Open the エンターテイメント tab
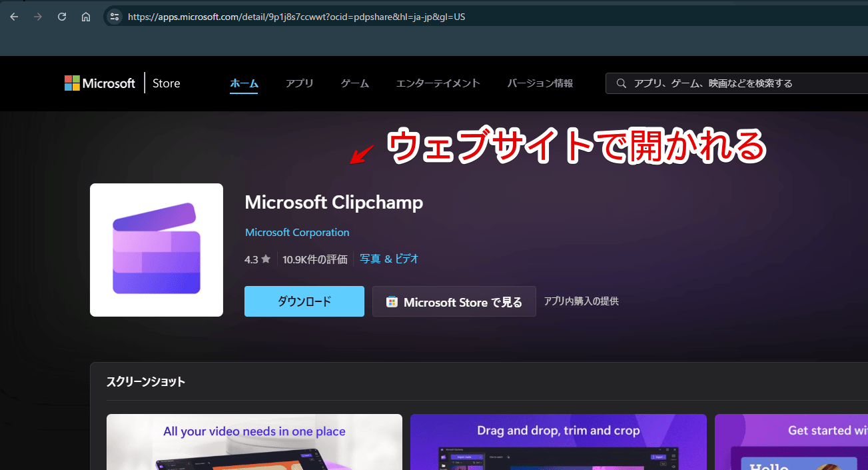This screenshot has width=868, height=470. 438,83
